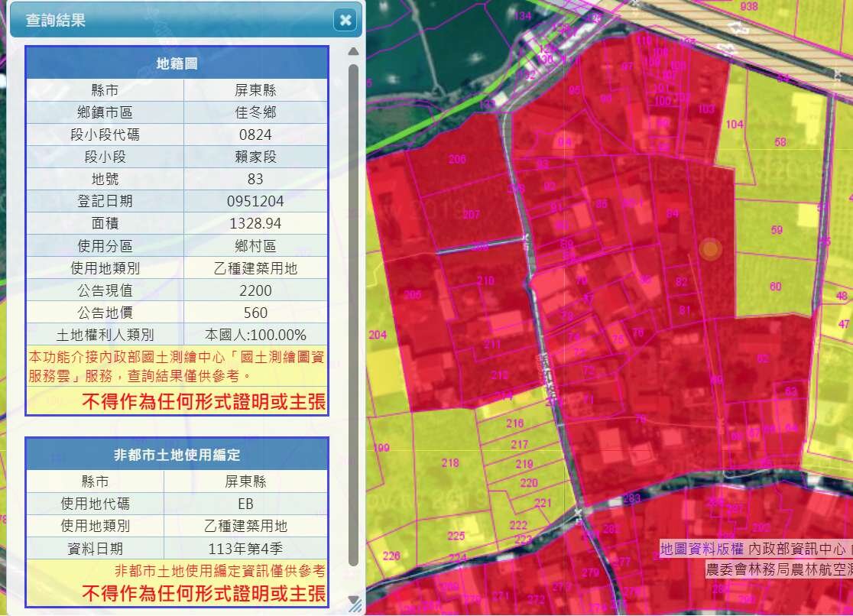Select the 非都市土地使用編定 section header

pos(177,455)
